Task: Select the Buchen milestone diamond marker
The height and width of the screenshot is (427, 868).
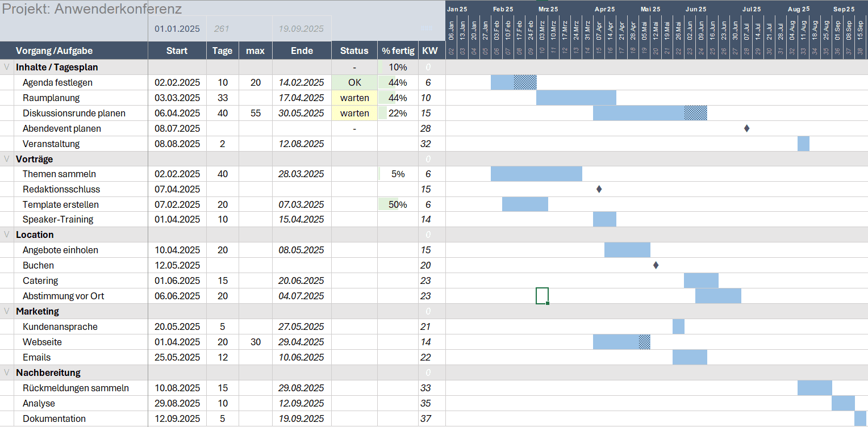Action: (x=656, y=265)
